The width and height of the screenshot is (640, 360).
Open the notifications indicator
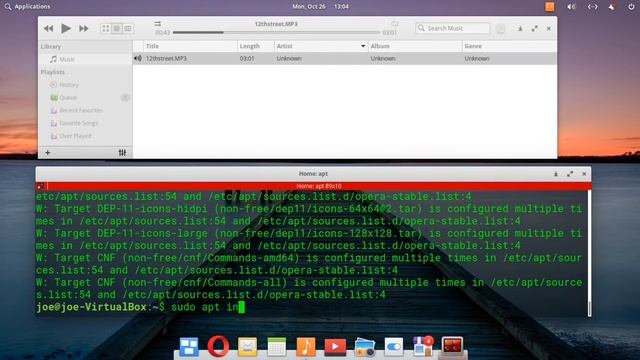(x=612, y=7)
